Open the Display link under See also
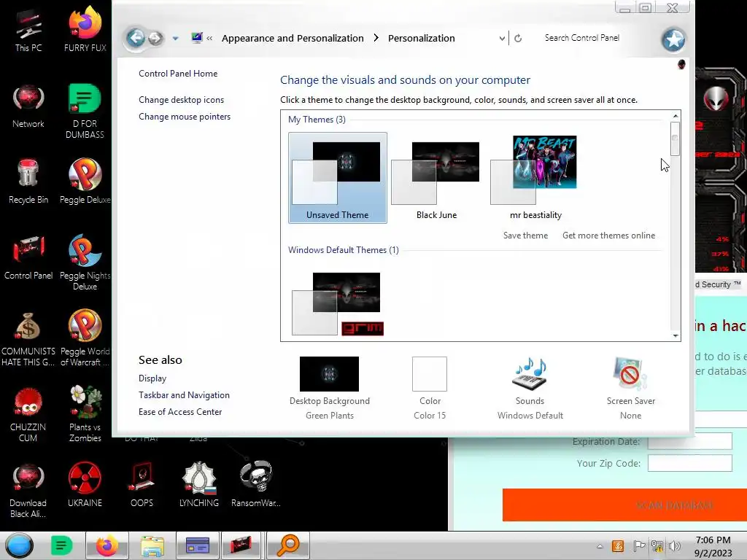747x560 pixels. 152,378
